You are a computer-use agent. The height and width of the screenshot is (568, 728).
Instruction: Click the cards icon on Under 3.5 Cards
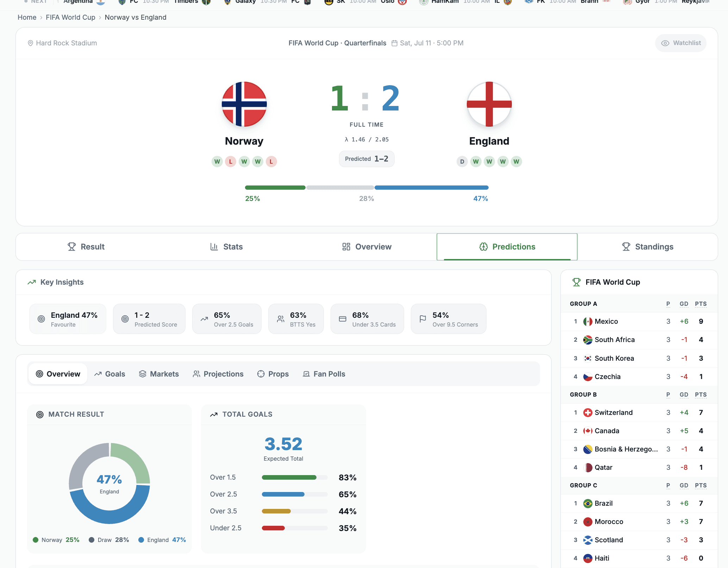[343, 319]
